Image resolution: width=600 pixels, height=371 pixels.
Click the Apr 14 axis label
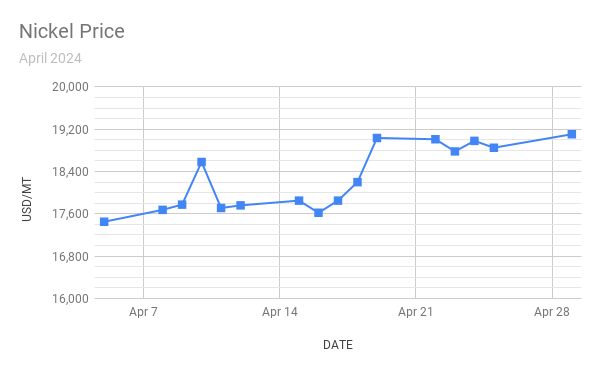[x=279, y=312]
